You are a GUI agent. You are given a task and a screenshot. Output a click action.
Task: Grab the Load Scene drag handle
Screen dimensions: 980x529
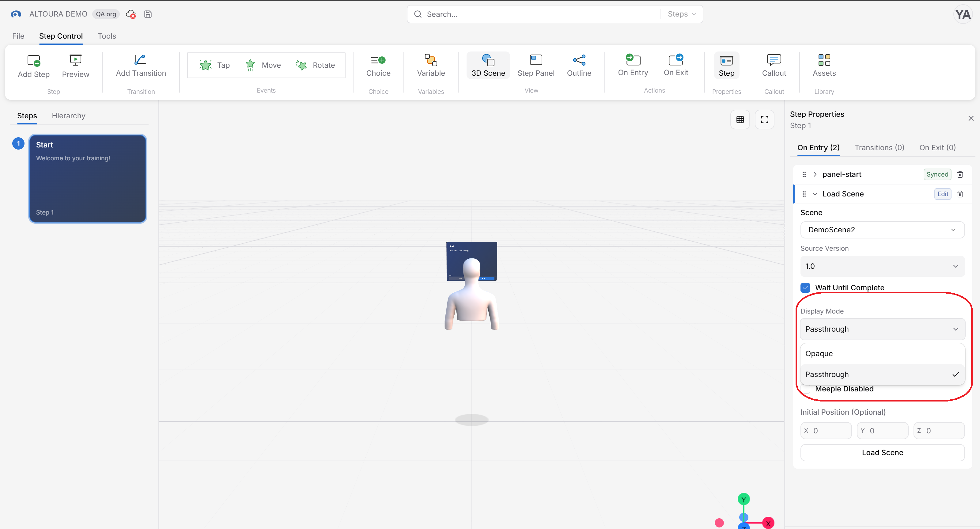point(804,194)
